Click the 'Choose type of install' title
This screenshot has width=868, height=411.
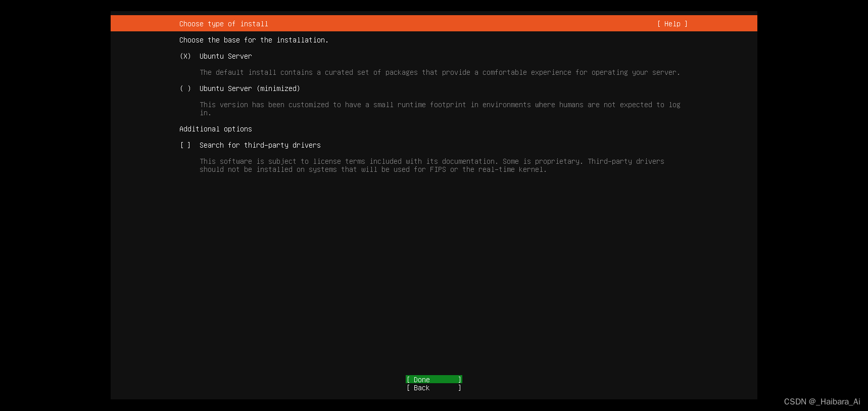click(223, 24)
